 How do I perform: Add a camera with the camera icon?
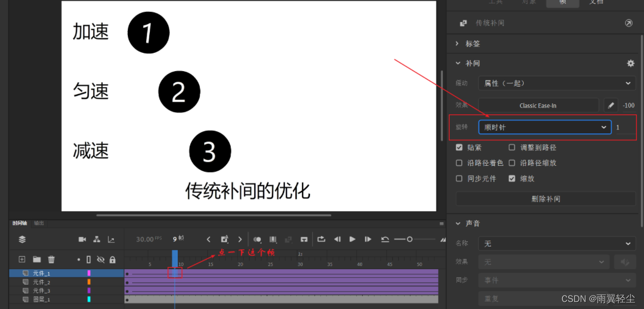[82, 239]
